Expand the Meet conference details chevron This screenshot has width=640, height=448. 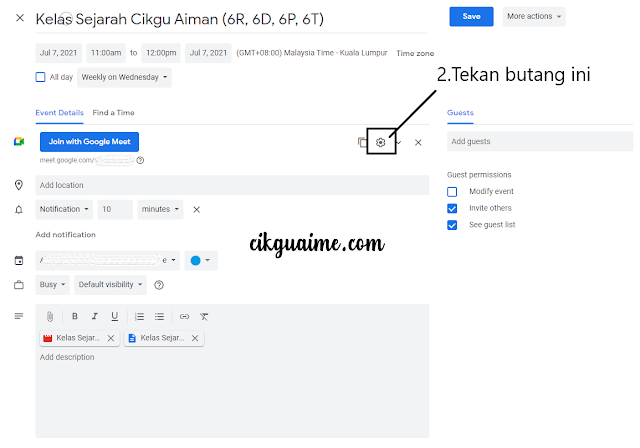(399, 142)
